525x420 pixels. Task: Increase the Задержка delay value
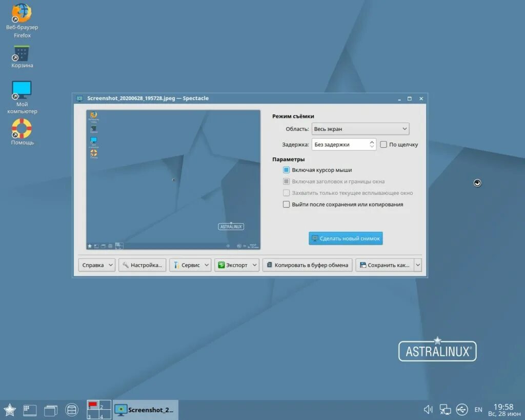click(x=372, y=142)
